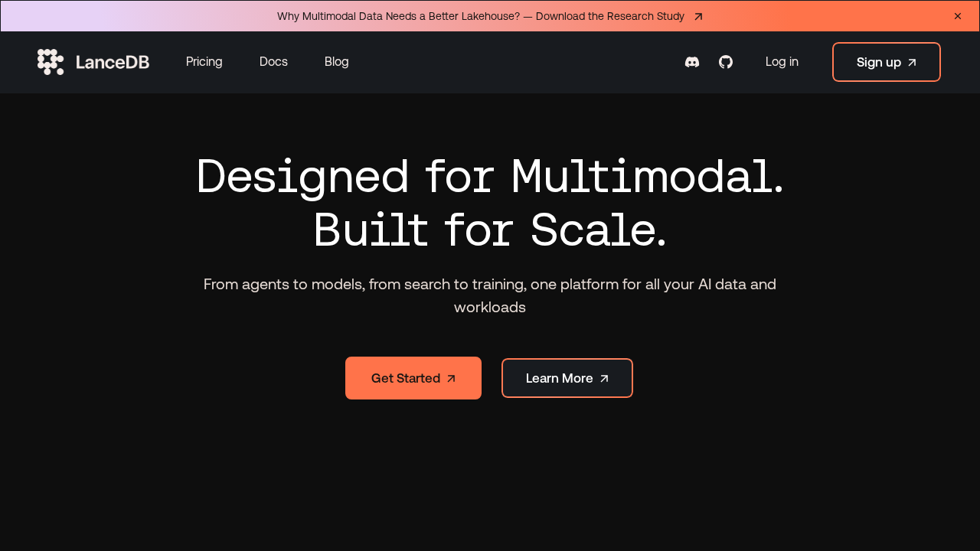
Task: Click the arrow icon on Get Started button
Action: pyautogui.click(x=452, y=377)
